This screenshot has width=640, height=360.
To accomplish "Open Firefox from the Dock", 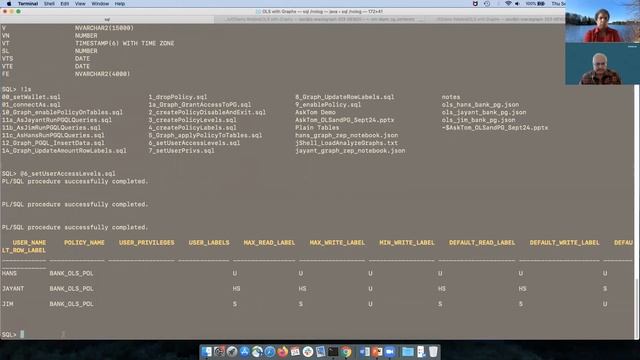I will point(282,351).
